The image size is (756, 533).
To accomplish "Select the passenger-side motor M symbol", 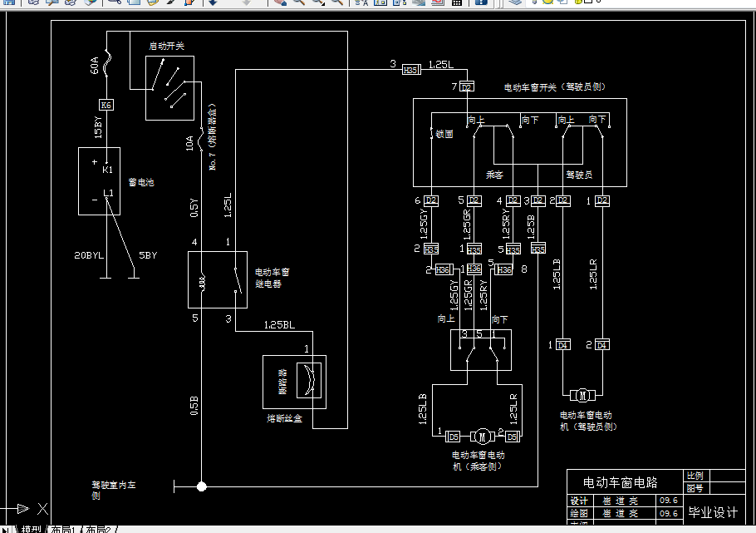I will pyautogui.click(x=482, y=437).
